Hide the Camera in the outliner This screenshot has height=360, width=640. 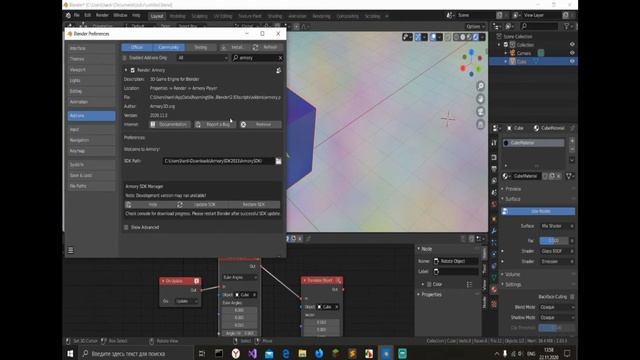pos(572,53)
